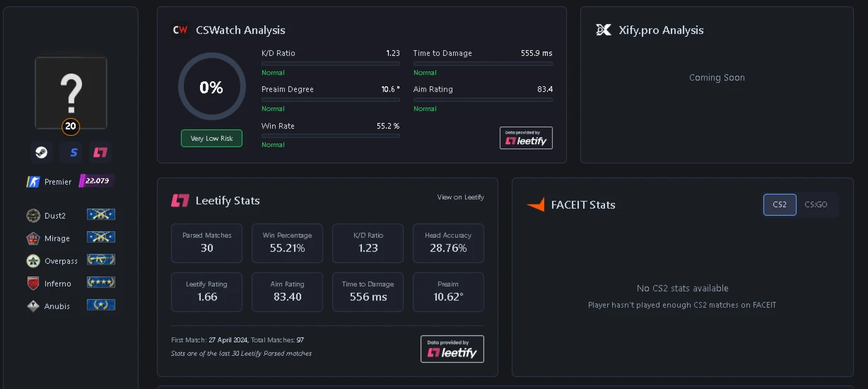This screenshot has height=389, width=868.
Task: Click the Anubis map icon
Action: point(33,306)
